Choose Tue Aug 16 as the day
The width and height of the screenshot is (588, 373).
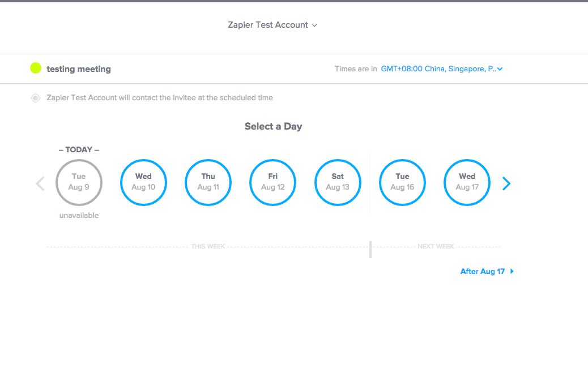(x=402, y=182)
